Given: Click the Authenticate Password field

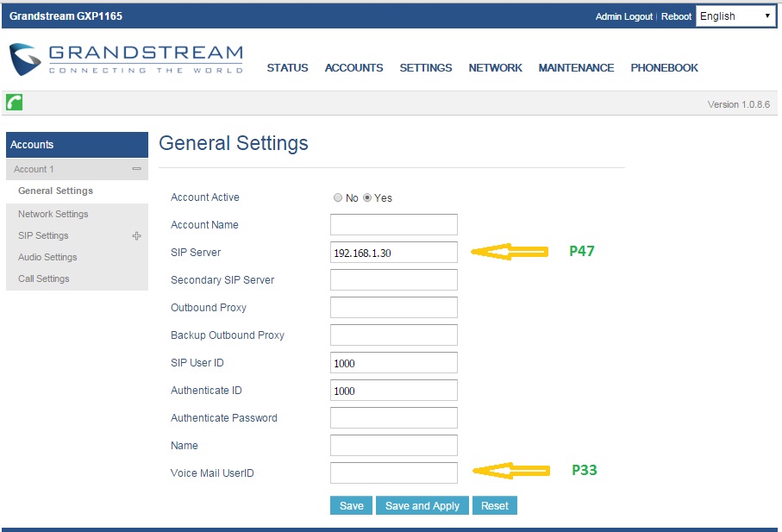Looking at the screenshot, I should (393, 418).
